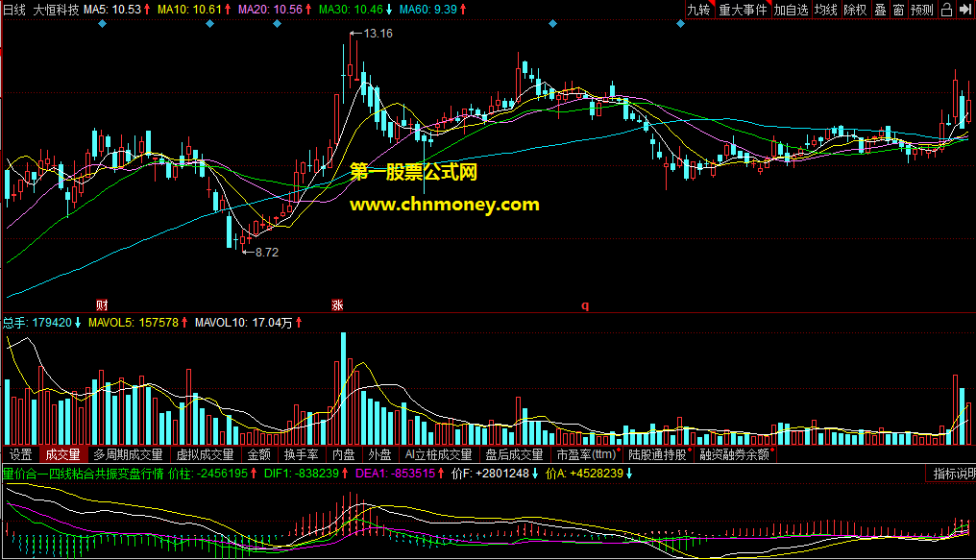
Task: Switch to 盘后成交量 tab
Action: [x=515, y=455]
